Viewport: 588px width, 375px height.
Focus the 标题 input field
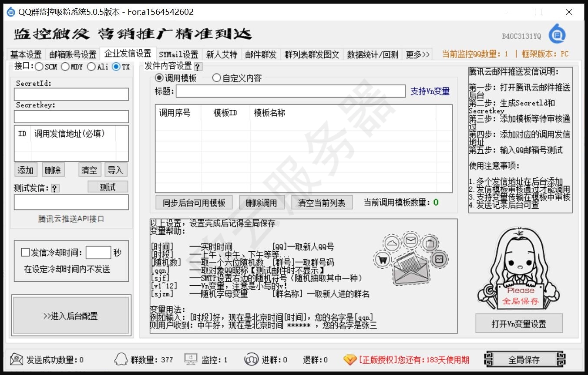click(x=291, y=91)
